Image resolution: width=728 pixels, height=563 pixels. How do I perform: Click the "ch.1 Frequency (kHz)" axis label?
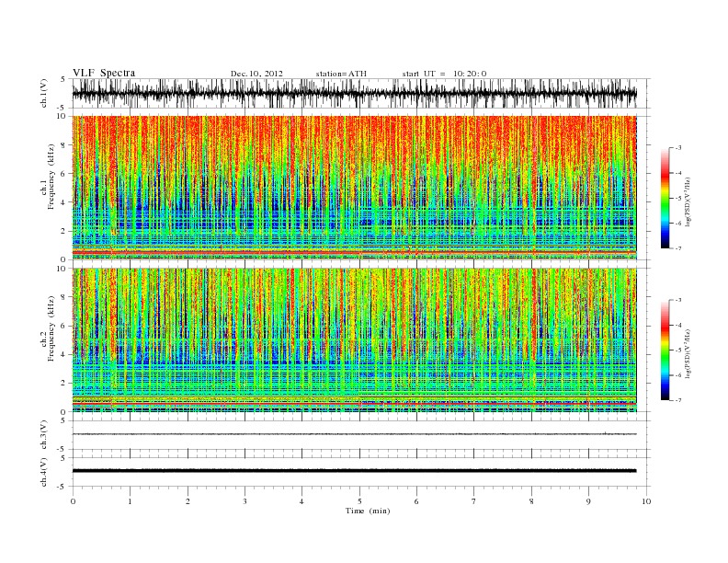click(x=48, y=177)
